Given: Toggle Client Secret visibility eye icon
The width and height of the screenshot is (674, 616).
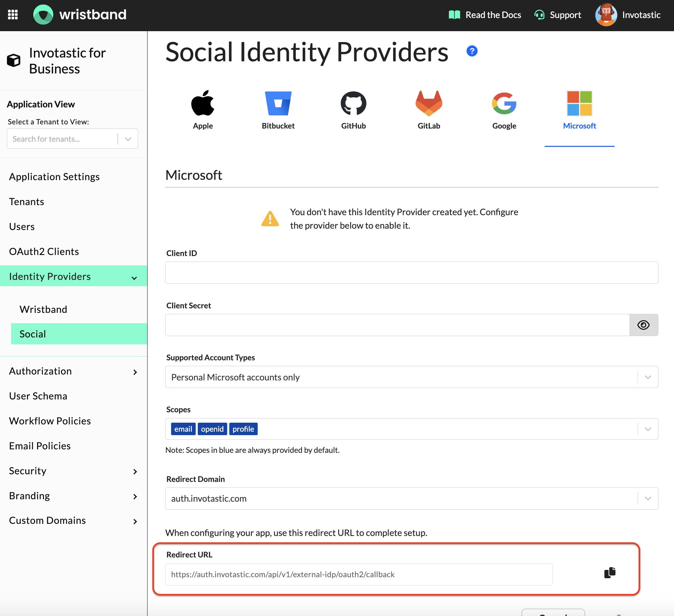Looking at the screenshot, I should (x=644, y=325).
